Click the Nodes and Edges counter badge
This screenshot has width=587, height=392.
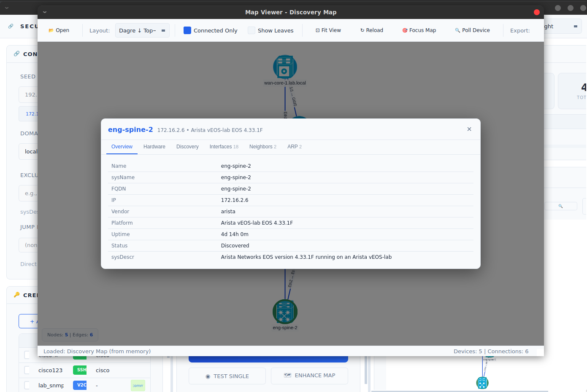pos(70,335)
